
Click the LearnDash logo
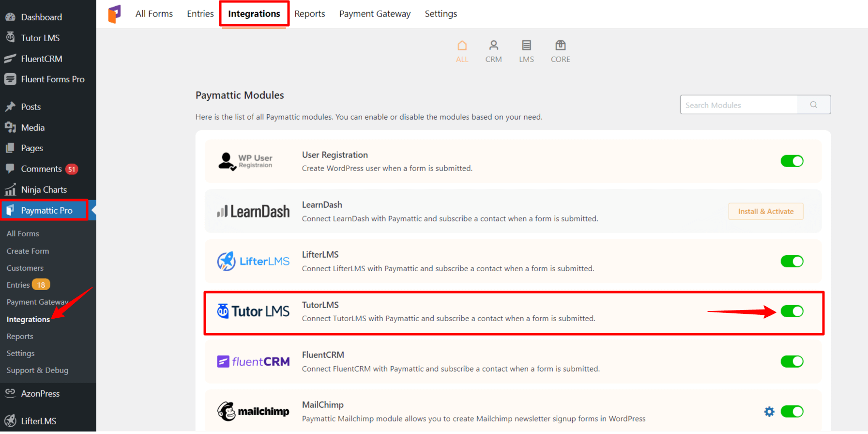tap(253, 211)
